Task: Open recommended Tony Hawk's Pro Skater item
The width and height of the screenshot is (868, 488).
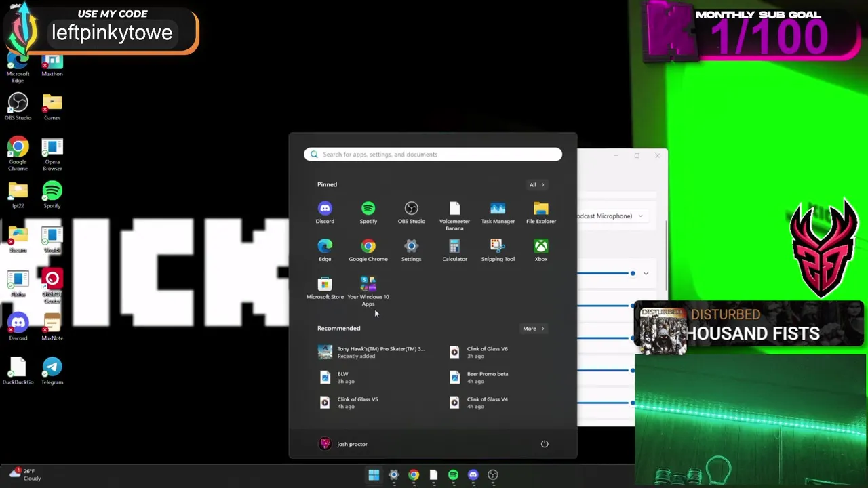Action: (372, 352)
